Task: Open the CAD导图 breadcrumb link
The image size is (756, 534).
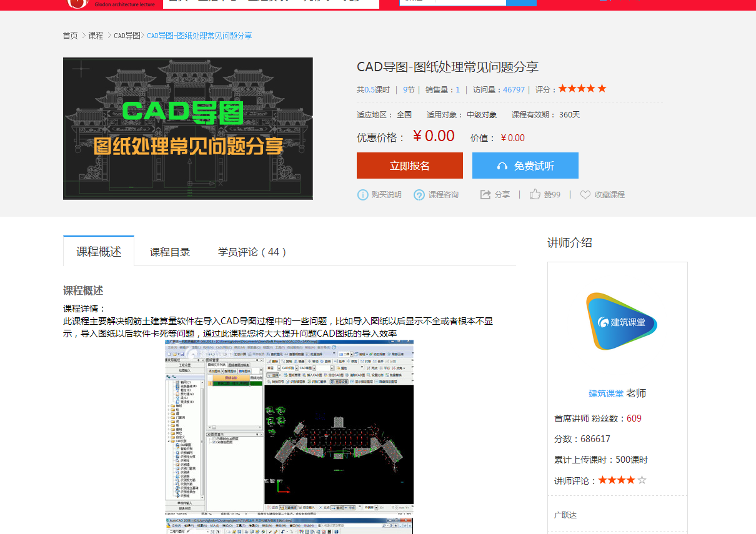Action: point(127,36)
